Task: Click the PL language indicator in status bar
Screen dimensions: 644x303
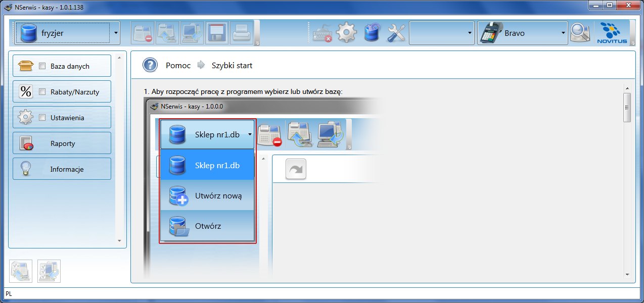Action: [9, 293]
